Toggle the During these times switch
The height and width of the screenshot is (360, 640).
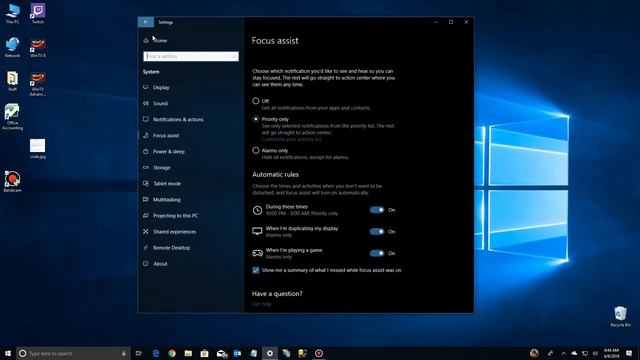coord(377,210)
